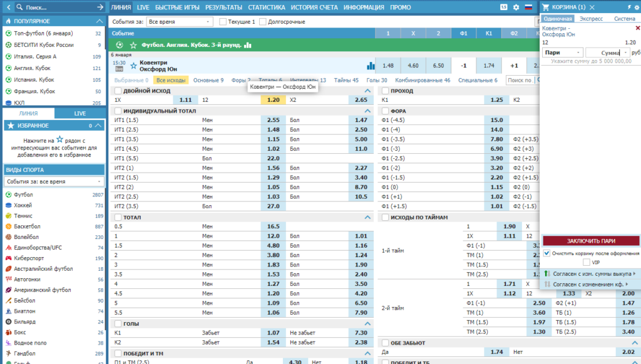
Task: Click the calendar 15 icon in header
Action: (x=504, y=8)
